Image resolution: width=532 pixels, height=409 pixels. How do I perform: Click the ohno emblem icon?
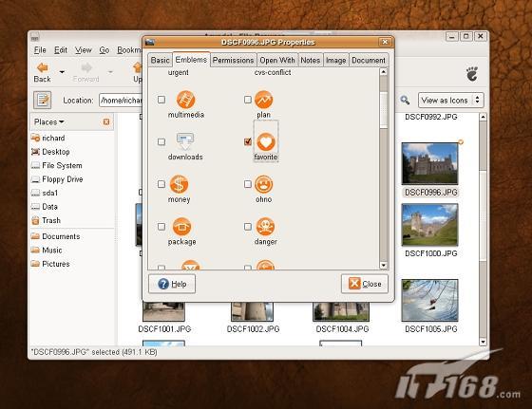[264, 184]
